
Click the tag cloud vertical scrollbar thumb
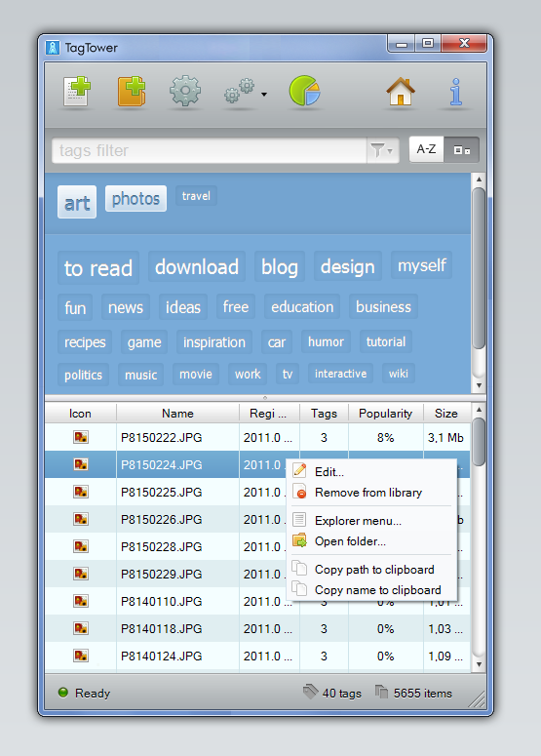tap(479, 268)
